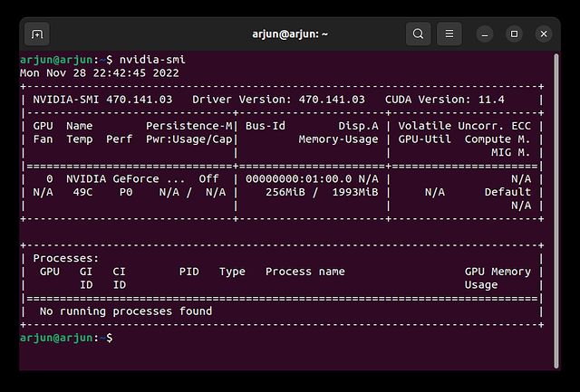
Task: Click the Bus-Id 00000000:01:00.0 value
Action: click(298, 179)
